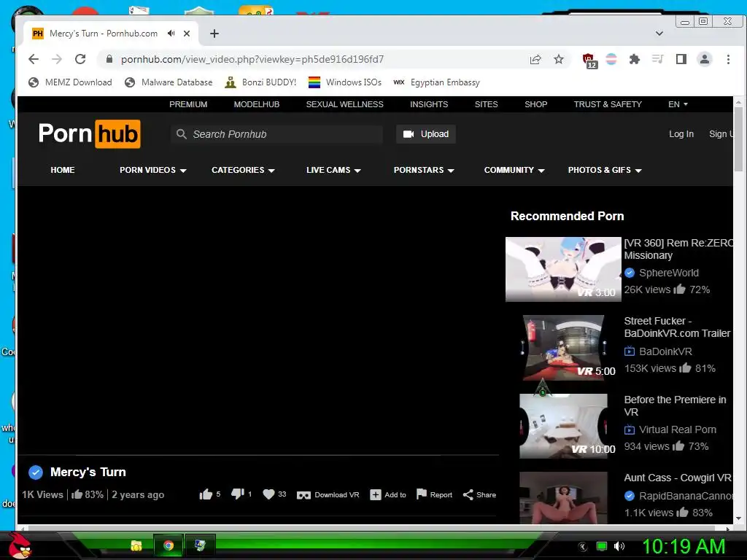
Task: Click the Angry Birds start button on taskbar
Action: coord(20,545)
